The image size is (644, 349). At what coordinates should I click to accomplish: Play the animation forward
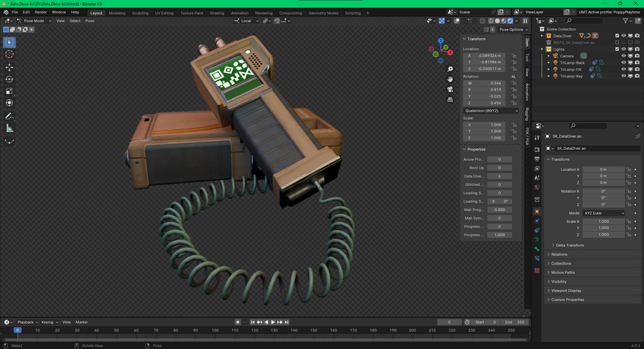pos(273,322)
